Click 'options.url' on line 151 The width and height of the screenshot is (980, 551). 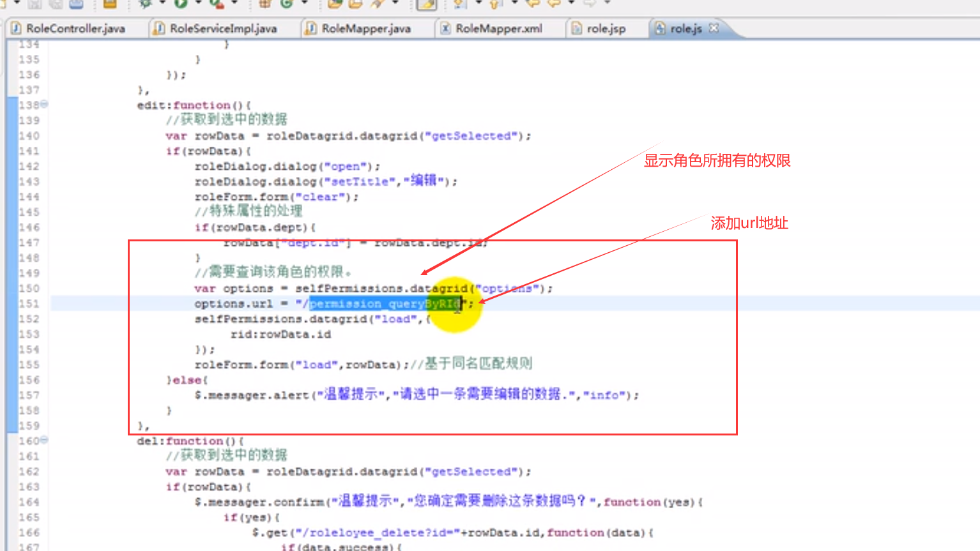click(234, 304)
